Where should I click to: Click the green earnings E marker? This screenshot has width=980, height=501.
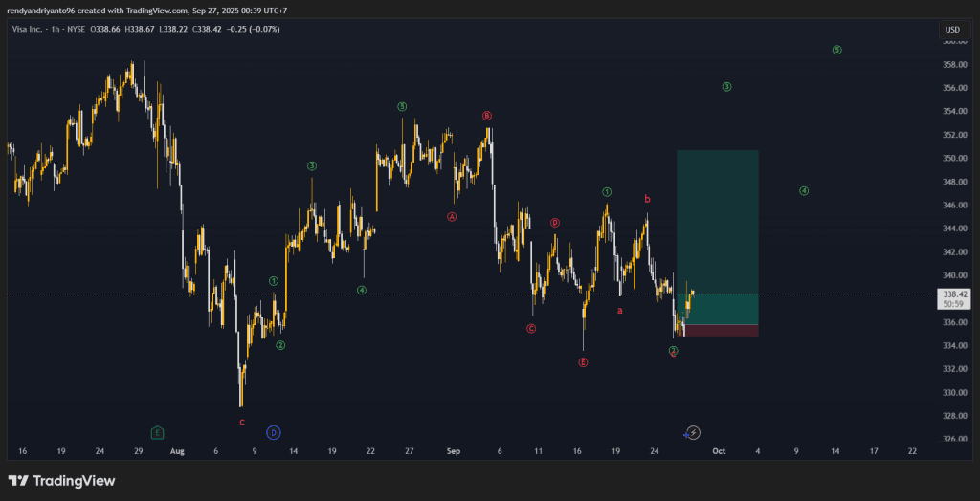(157, 433)
